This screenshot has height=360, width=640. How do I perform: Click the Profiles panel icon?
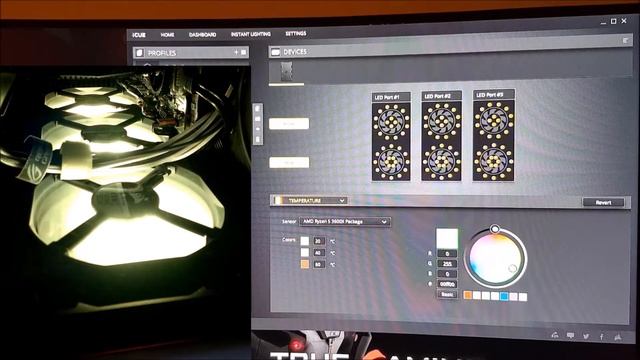[140, 53]
